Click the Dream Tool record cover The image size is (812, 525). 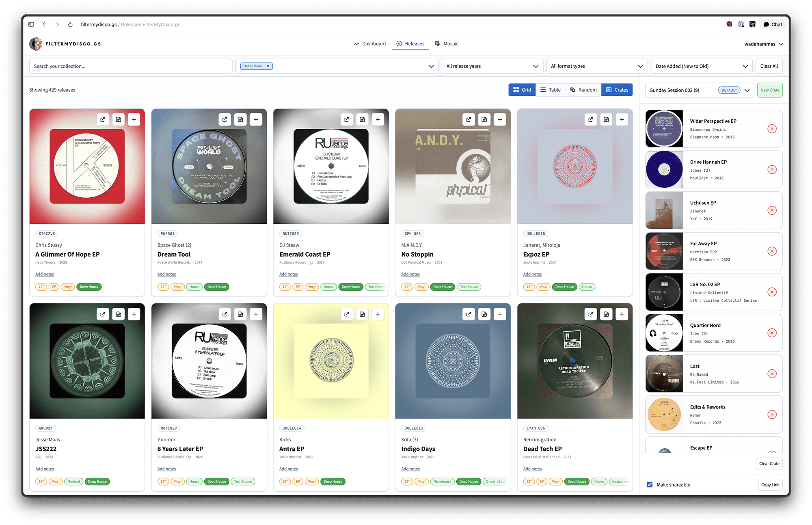click(x=209, y=166)
